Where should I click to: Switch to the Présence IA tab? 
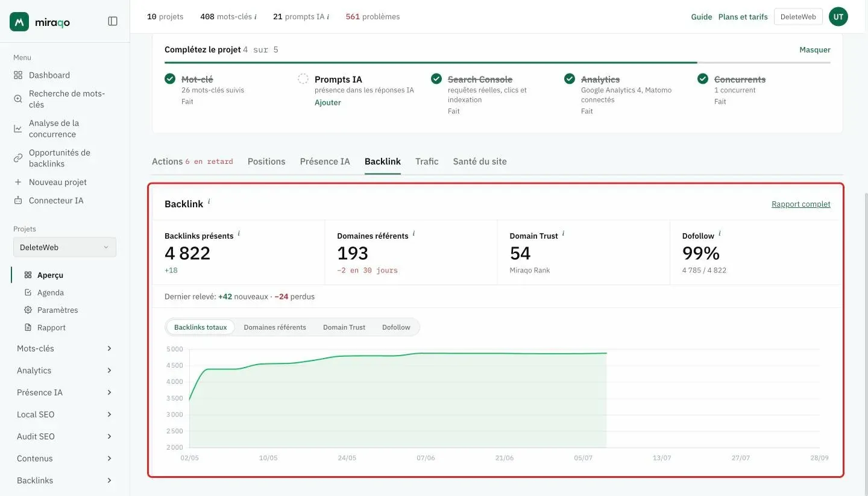click(x=325, y=162)
